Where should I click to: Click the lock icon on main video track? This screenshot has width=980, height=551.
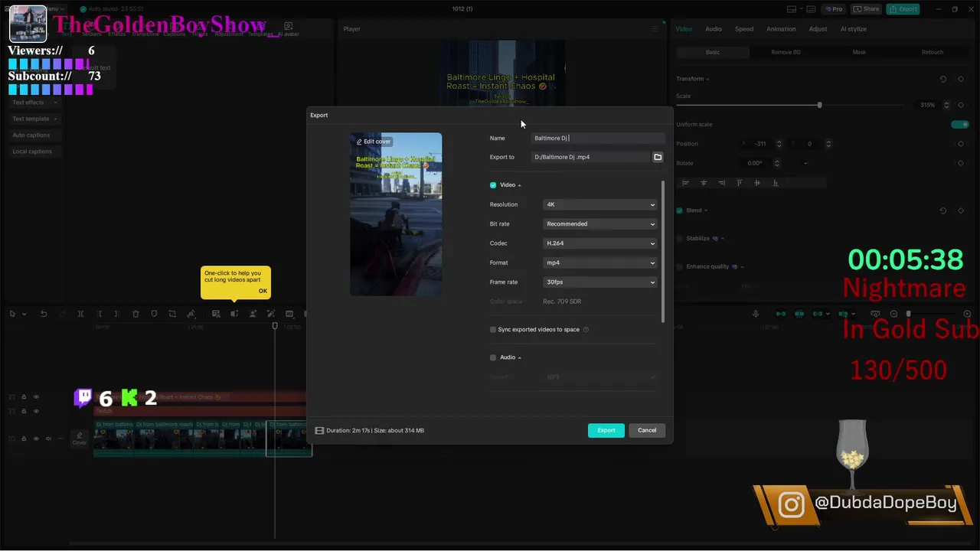pyautogui.click(x=24, y=439)
